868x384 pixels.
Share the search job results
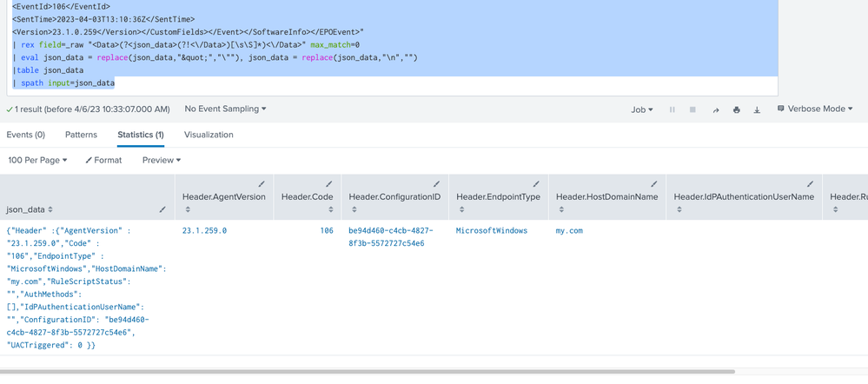[716, 110]
